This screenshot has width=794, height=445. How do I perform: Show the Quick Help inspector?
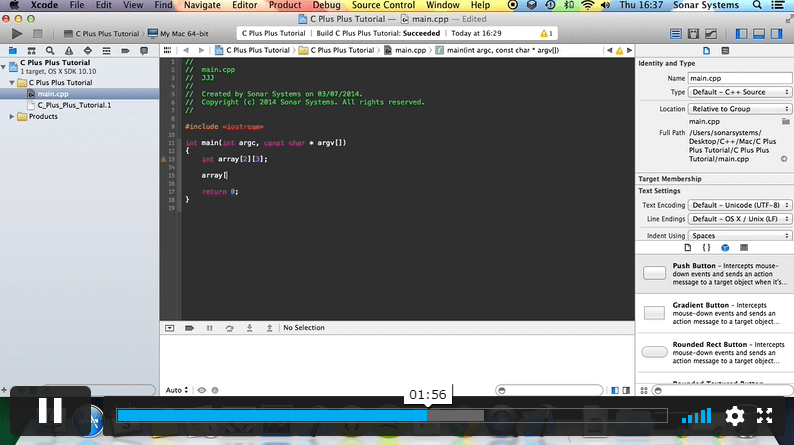725,51
